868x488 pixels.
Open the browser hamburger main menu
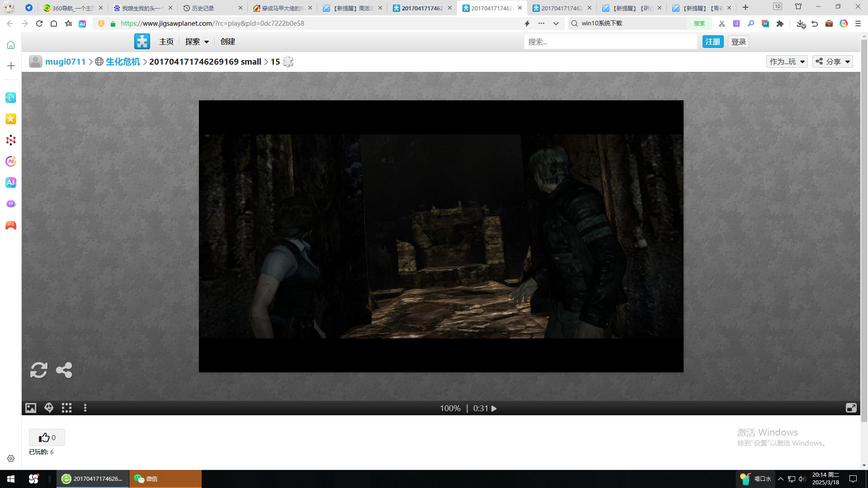click(x=858, y=23)
